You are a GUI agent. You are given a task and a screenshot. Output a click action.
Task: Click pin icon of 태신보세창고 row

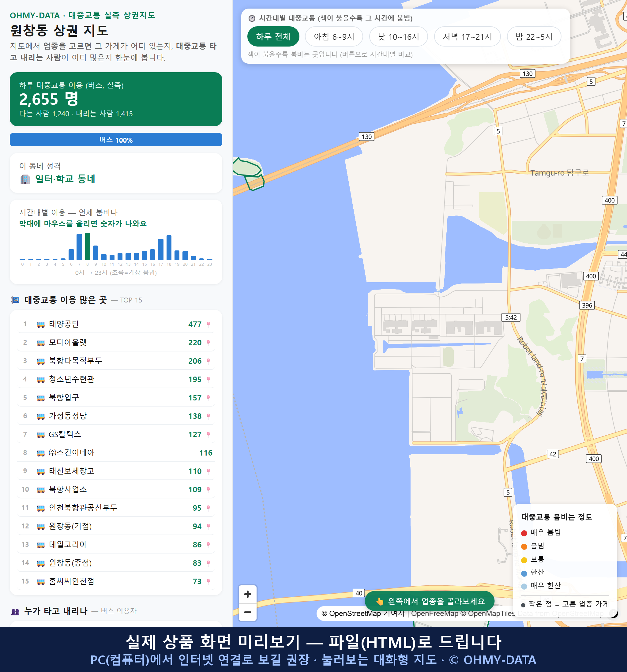(x=208, y=471)
